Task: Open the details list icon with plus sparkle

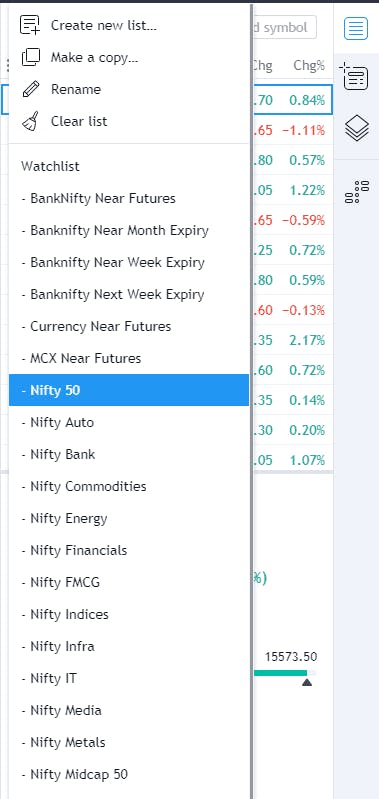Action: tap(355, 76)
